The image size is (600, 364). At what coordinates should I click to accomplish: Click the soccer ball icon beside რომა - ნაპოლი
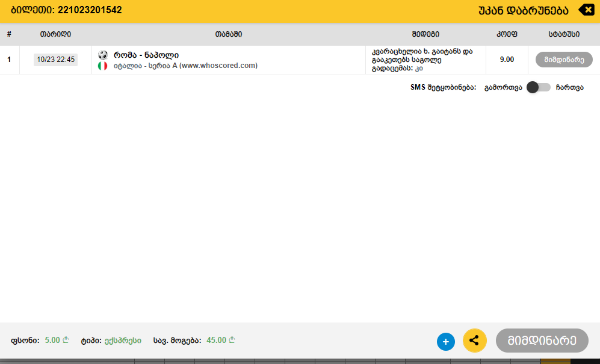coord(102,55)
